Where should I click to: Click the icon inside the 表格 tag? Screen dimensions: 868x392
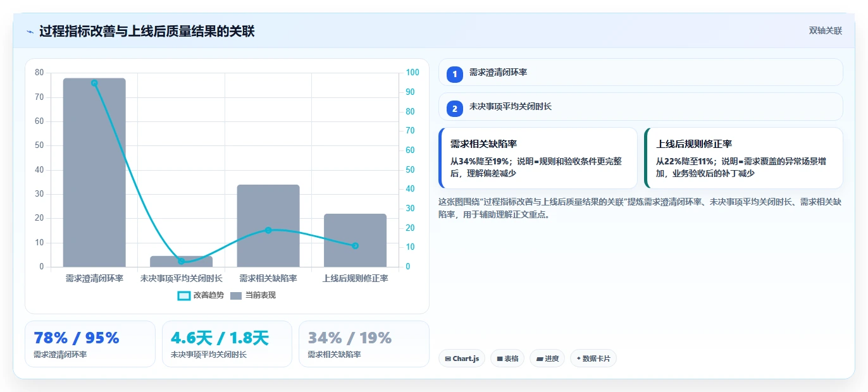click(500, 359)
